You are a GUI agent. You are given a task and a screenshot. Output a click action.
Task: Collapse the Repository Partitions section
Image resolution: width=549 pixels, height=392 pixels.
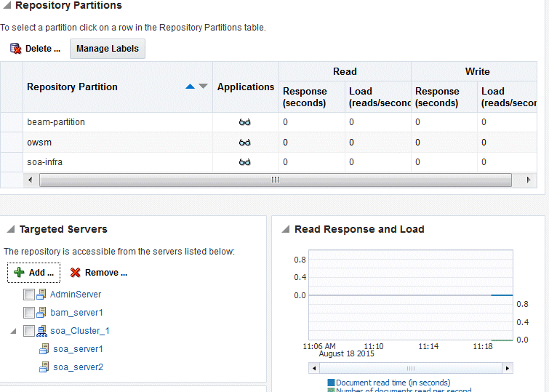[7, 5]
